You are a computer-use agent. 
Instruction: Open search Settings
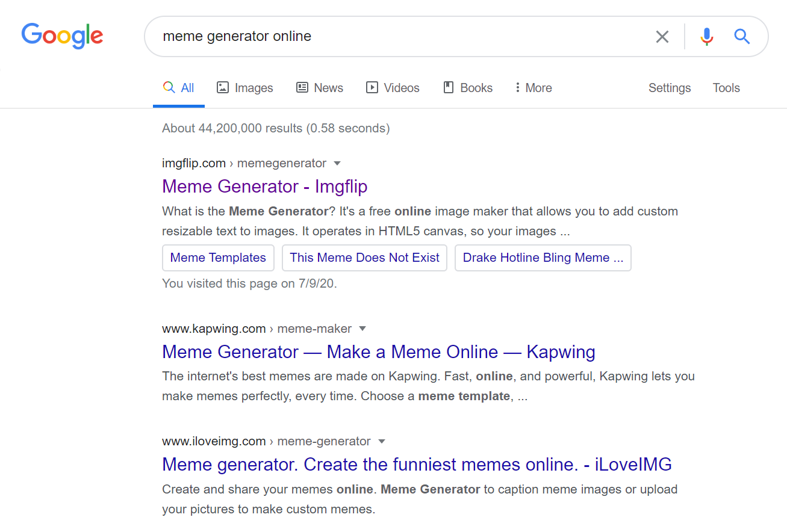pyautogui.click(x=670, y=88)
